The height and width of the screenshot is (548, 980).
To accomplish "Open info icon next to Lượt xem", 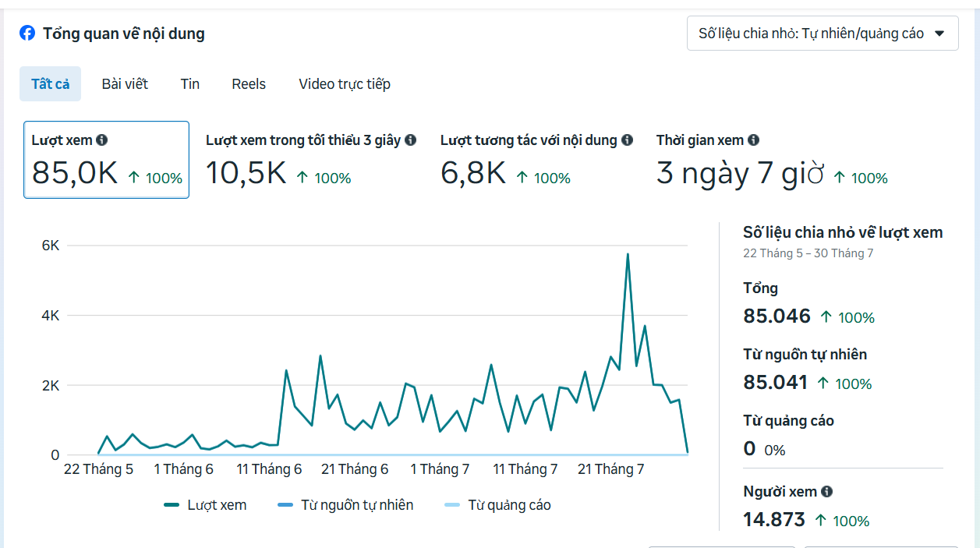I will [101, 140].
